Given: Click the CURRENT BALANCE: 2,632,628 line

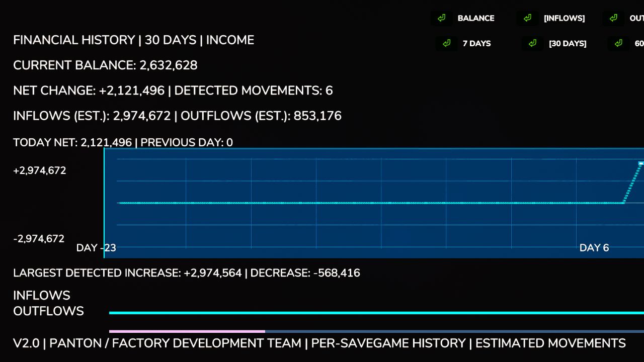Looking at the screenshot, I should coord(105,65).
